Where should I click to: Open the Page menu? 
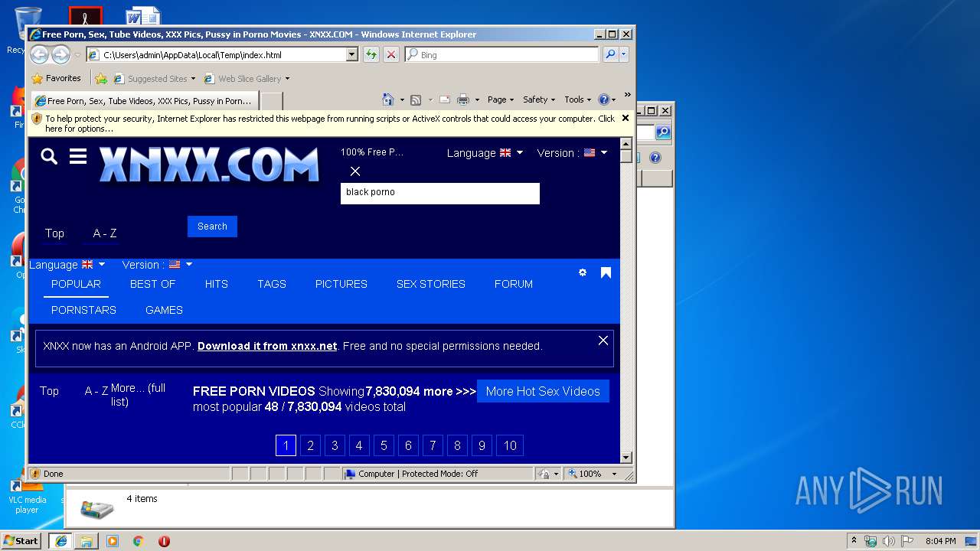click(501, 99)
